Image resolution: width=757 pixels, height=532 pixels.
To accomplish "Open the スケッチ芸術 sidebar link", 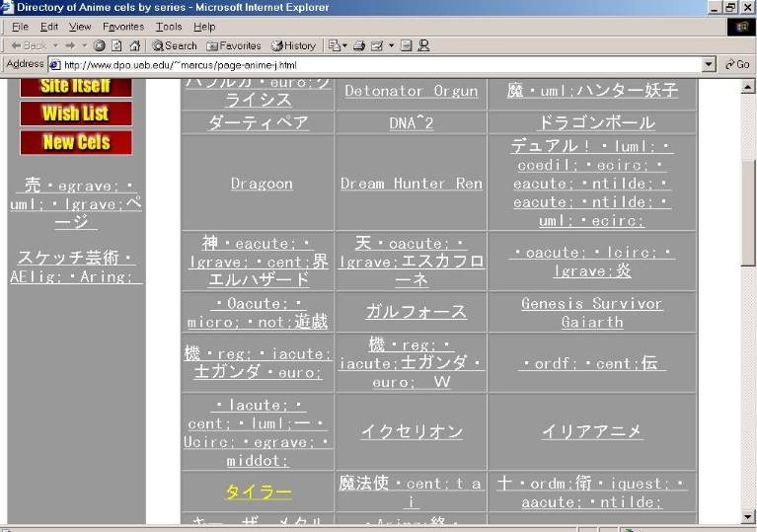I will 76,266.
